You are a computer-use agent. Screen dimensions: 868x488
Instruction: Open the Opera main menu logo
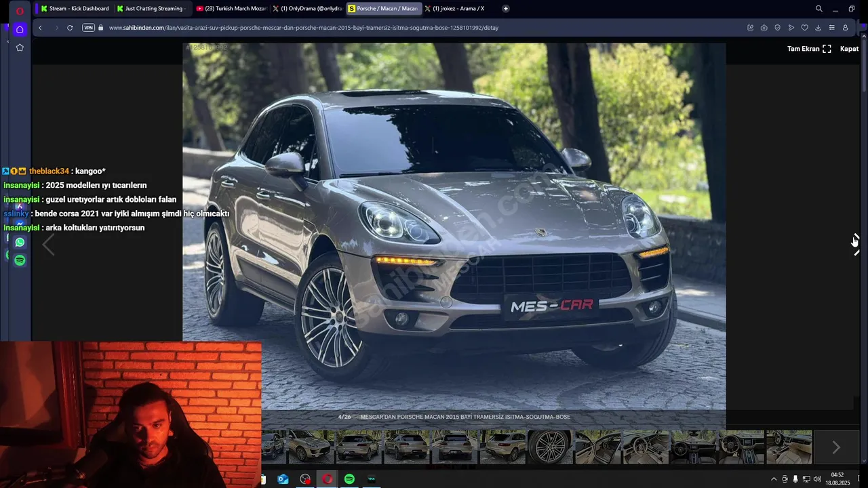[20, 10]
